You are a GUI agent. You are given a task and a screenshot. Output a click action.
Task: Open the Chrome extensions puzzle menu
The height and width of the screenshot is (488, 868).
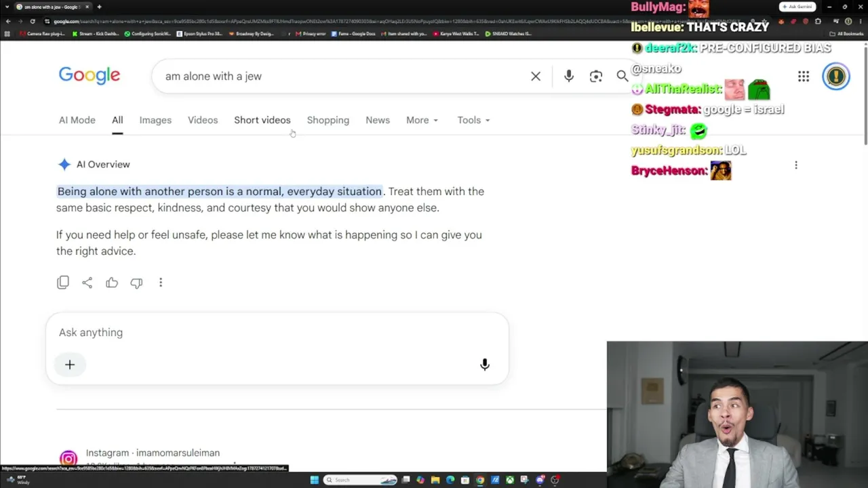tap(817, 21)
